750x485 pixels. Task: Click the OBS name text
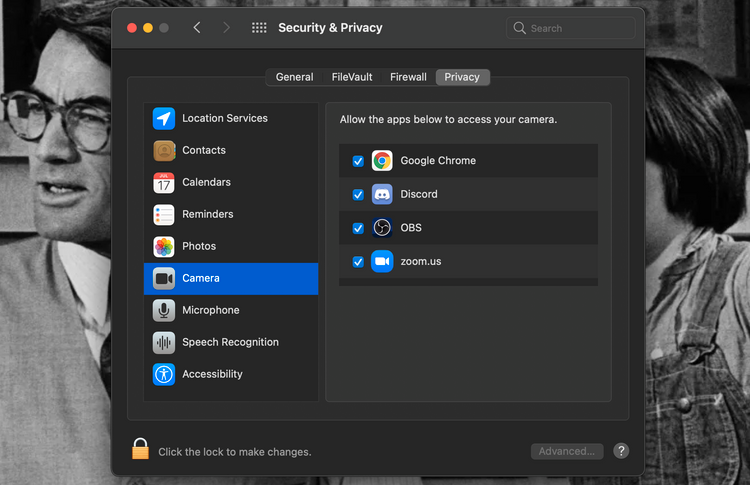[x=411, y=228]
